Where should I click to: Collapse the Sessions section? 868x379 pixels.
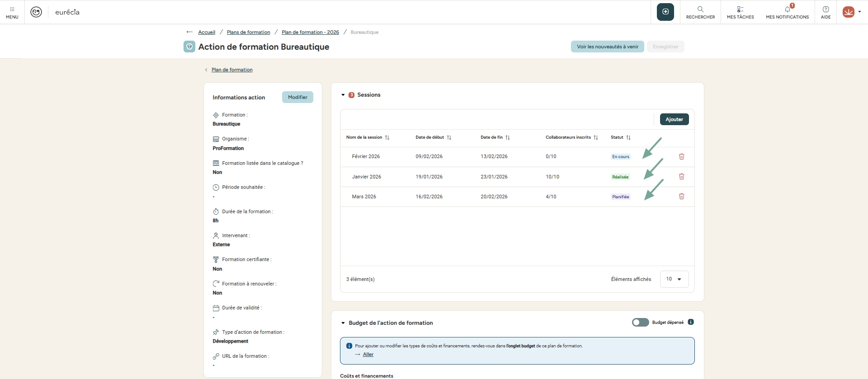pyautogui.click(x=343, y=95)
